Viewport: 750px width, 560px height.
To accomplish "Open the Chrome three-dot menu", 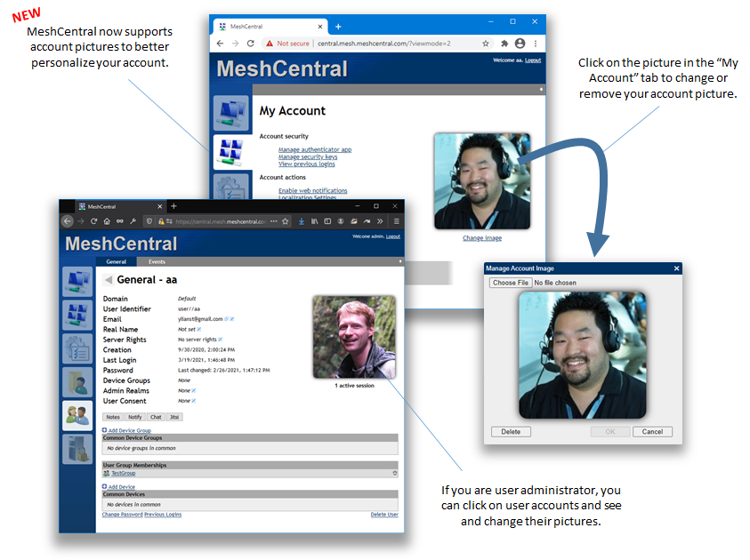I will 534,44.
